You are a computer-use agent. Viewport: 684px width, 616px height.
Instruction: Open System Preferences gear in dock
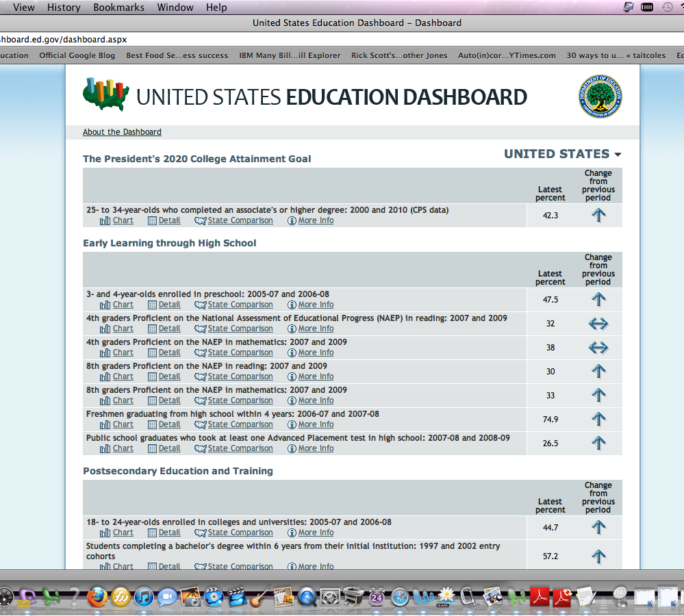coord(331,597)
